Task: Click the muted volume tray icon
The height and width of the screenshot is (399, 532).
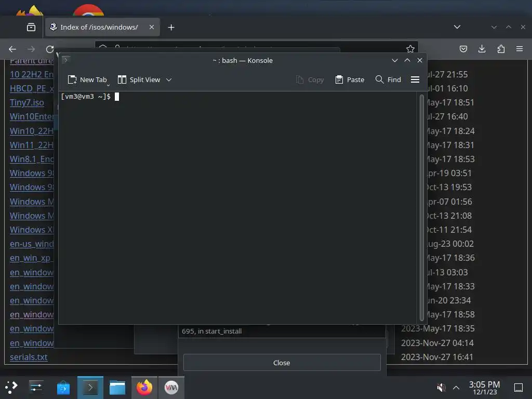Action: click(x=441, y=388)
